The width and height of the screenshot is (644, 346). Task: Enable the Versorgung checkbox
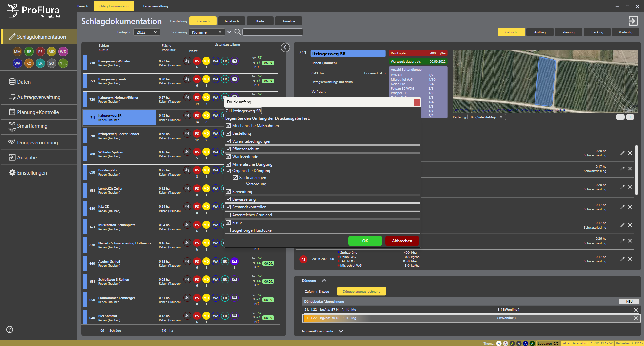pyautogui.click(x=242, y=184)
